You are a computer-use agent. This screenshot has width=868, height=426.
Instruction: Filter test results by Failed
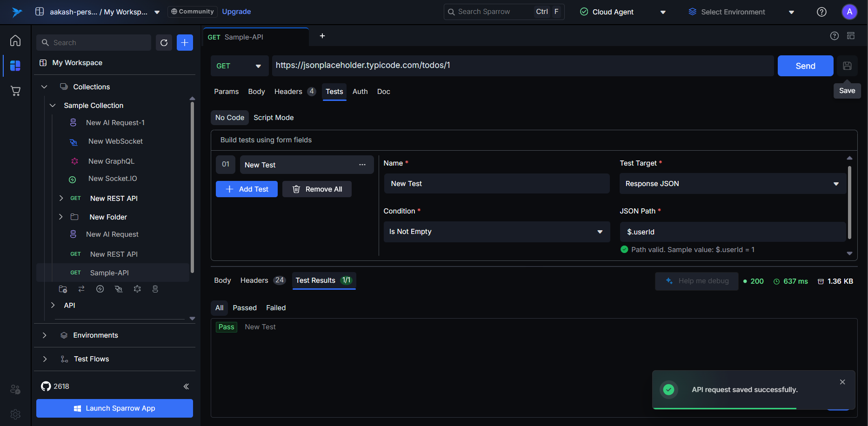(x=276, y=308)
